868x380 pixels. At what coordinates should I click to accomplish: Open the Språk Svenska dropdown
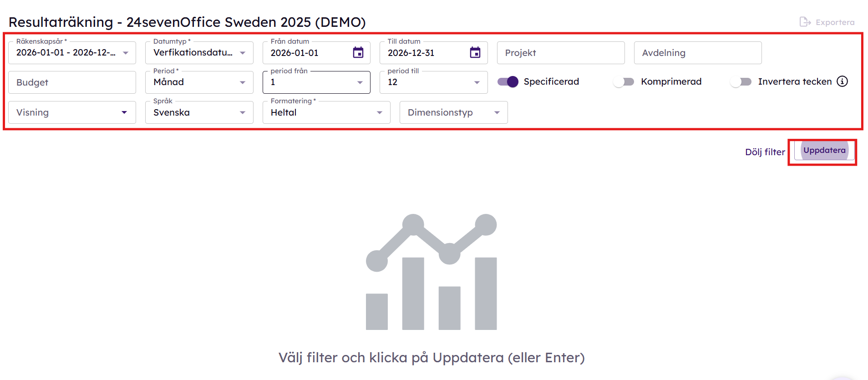pos(199,112)
